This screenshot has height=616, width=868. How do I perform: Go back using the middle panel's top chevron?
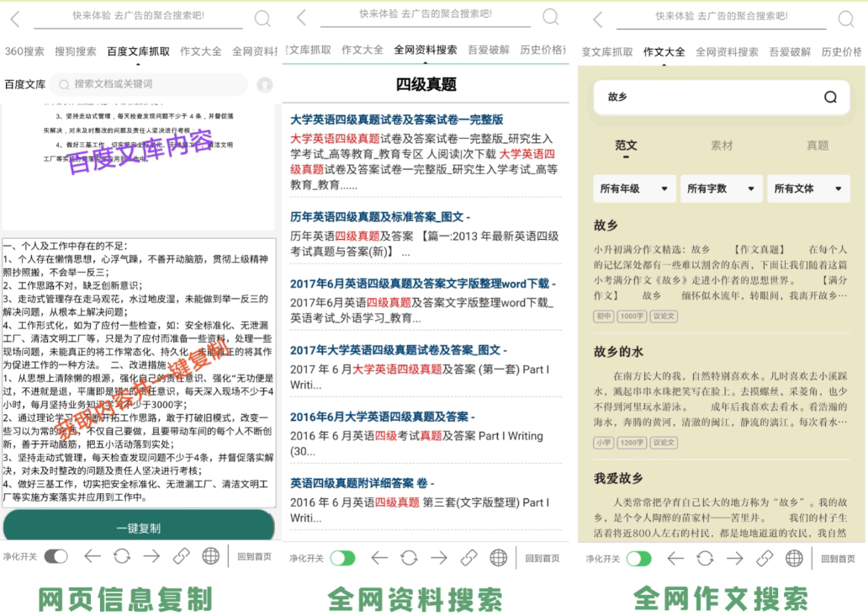301,18
